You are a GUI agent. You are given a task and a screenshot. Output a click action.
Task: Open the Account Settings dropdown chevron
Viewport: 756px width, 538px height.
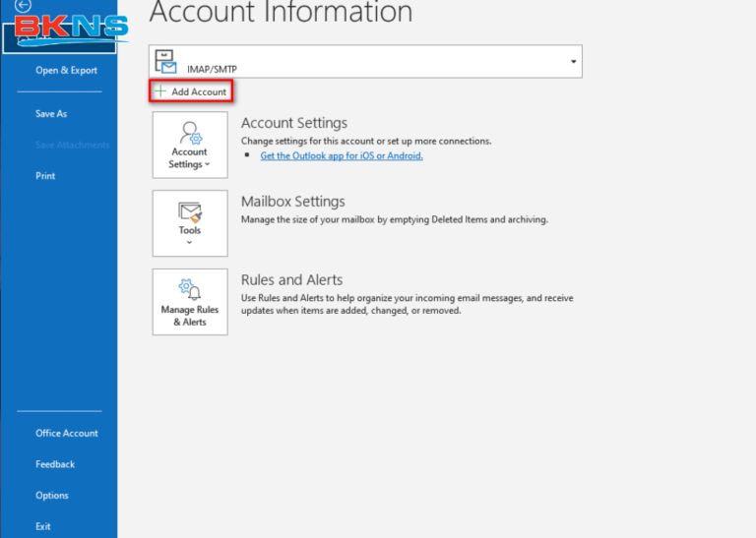(x=208, y=165)
